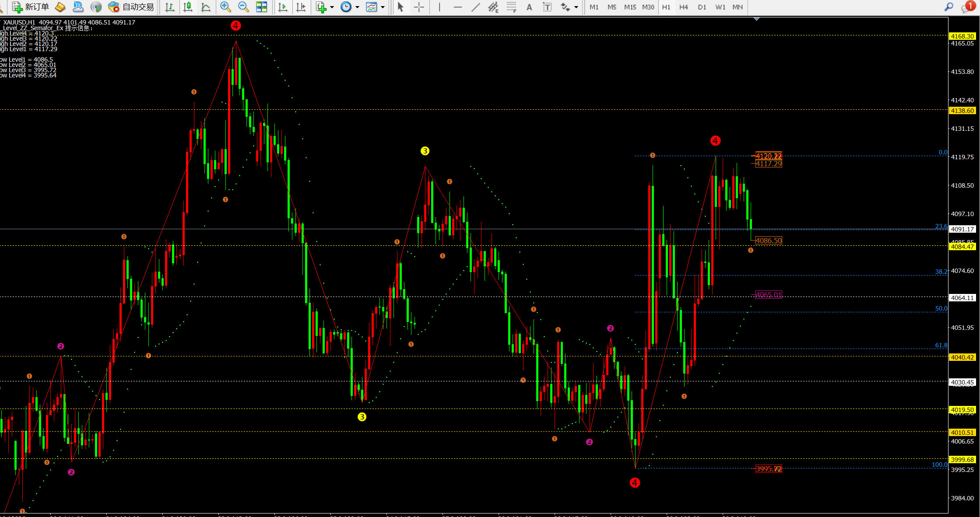Click the Fibonacci 38.2 level label
This screenshot has width=980, height=517.
pyautogui.click(x=941, y=272)
